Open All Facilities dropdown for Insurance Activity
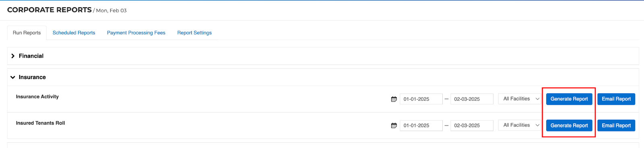Image resolution: width=644 pixels, height=148 pixels. point(520,99)
